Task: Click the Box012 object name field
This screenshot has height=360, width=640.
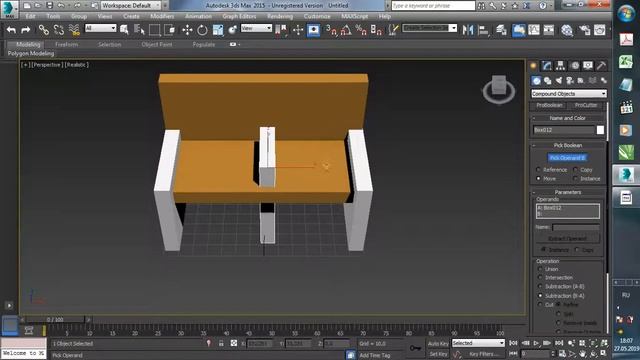Action: click(563, 130)
